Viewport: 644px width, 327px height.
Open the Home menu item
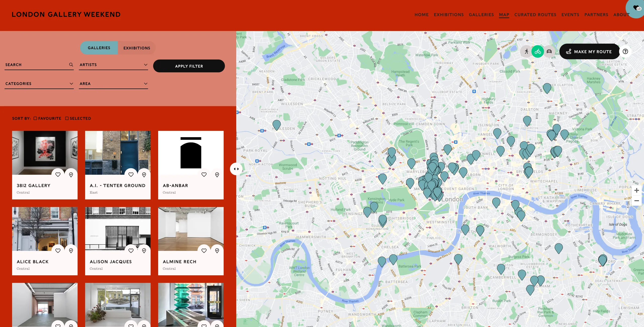(x=422, y=15)
